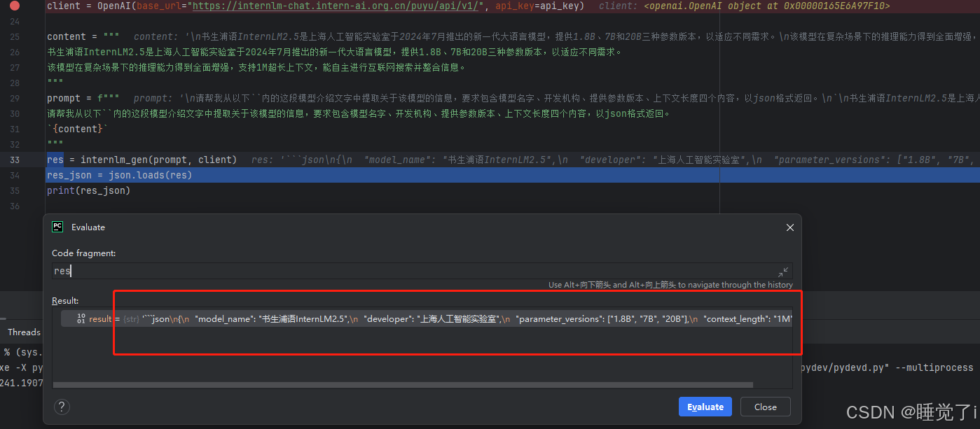This screenshot has width=980, height=429.
Task: Click the binary "01" view icon beside result
Action: pyautogui.click(x=81, y=318)
